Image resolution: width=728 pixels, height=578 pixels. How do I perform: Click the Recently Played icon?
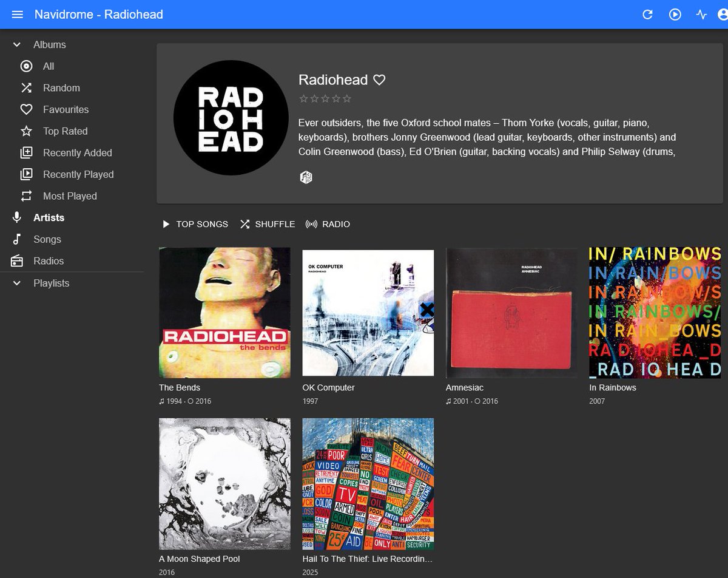[26, 174]
